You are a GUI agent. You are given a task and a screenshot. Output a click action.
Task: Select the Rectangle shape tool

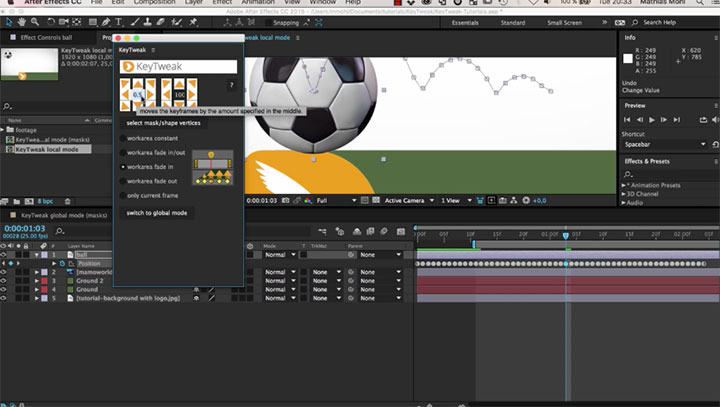coord(93,22)
